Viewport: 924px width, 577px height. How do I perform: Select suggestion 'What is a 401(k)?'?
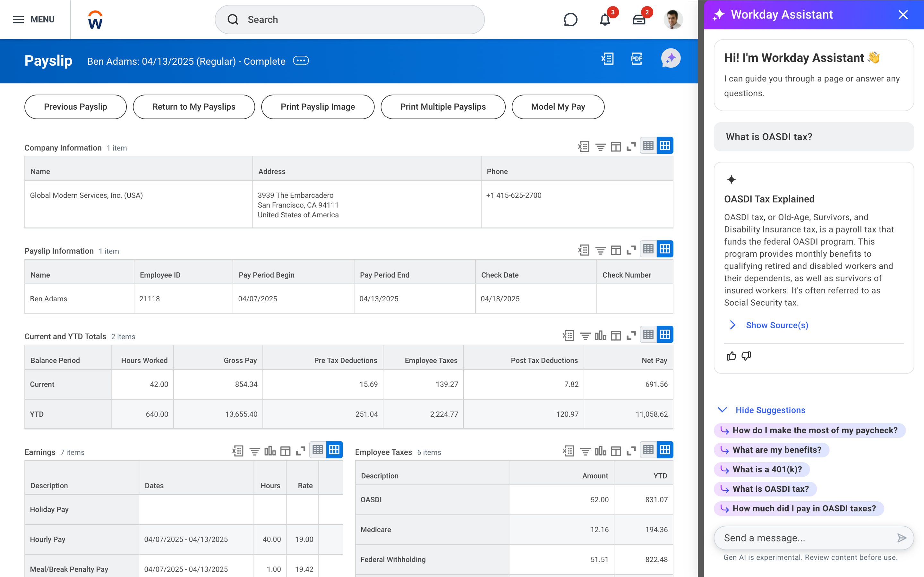pyautogui.click(x=767, y=469)
